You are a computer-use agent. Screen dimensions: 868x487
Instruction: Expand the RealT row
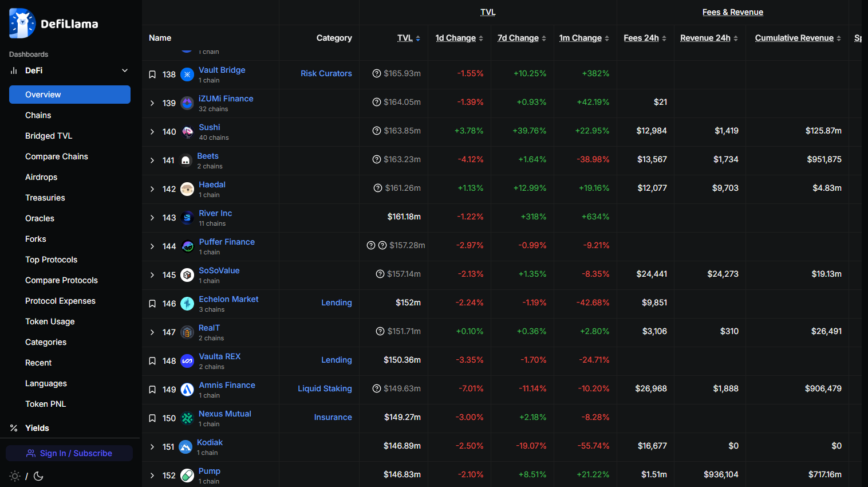(152, 332)
